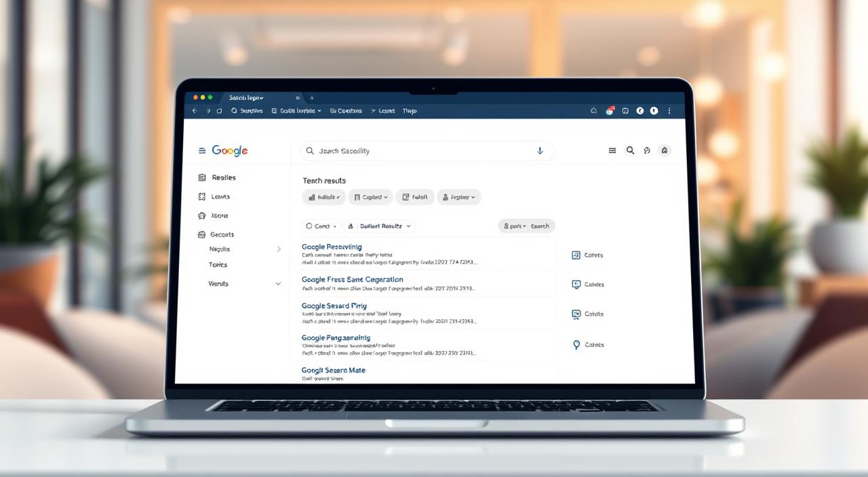Select Resiles in the left sidebar
This screenshot has width=868, height=477.
coord(224,178)
